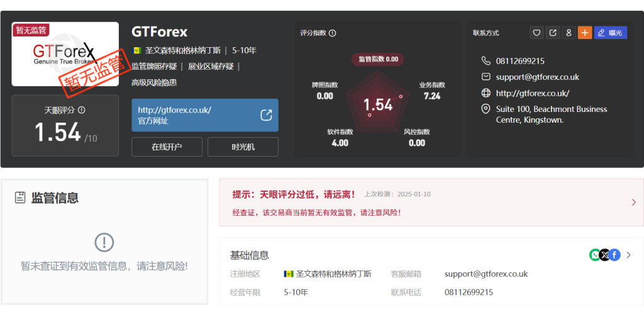Click the 联系电话 08112699215 value
Viewport: 644px width, 317px height.
click(x=469, y=292)
